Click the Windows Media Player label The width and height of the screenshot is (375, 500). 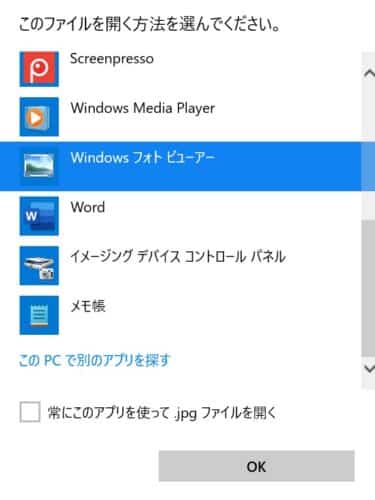pyautogui.click(x=143, y=108)
